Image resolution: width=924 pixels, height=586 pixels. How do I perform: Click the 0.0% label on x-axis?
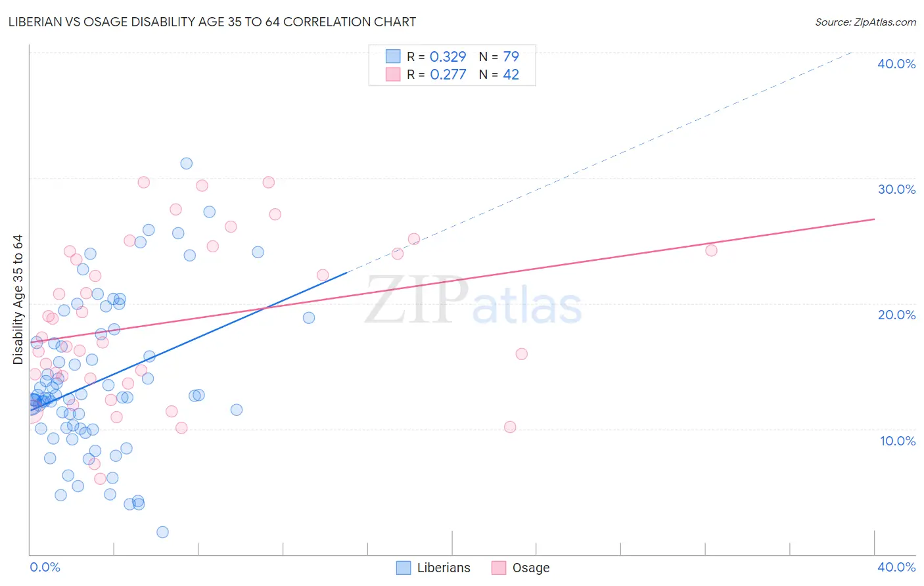coord(45,567)
